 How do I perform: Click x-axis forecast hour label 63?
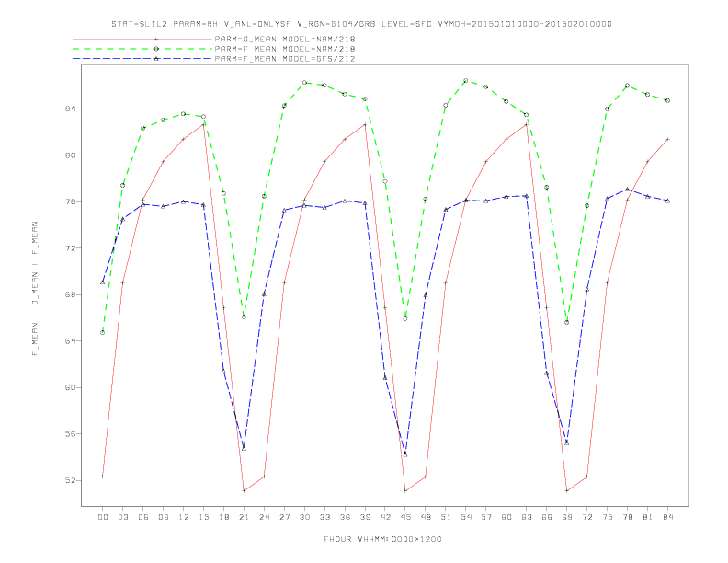coord(527,517)
